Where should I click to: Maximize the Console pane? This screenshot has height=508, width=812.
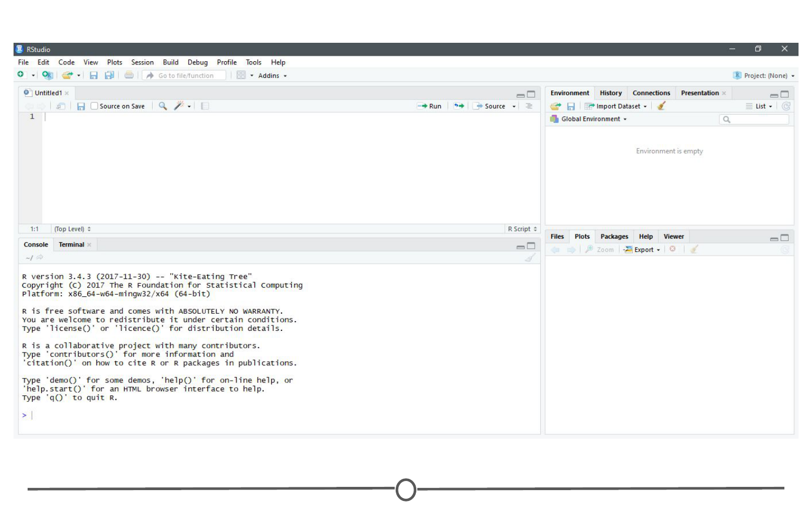[531, 246]
